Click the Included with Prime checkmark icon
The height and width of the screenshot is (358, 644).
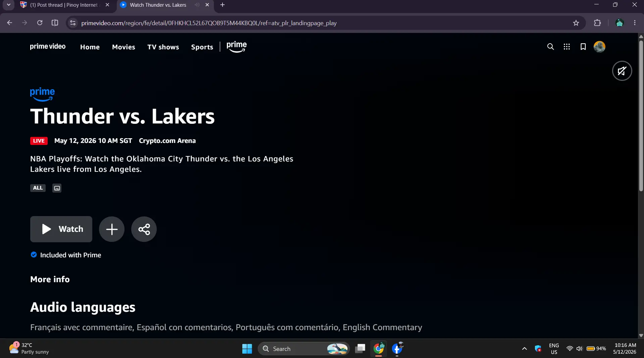click(34, 255)
